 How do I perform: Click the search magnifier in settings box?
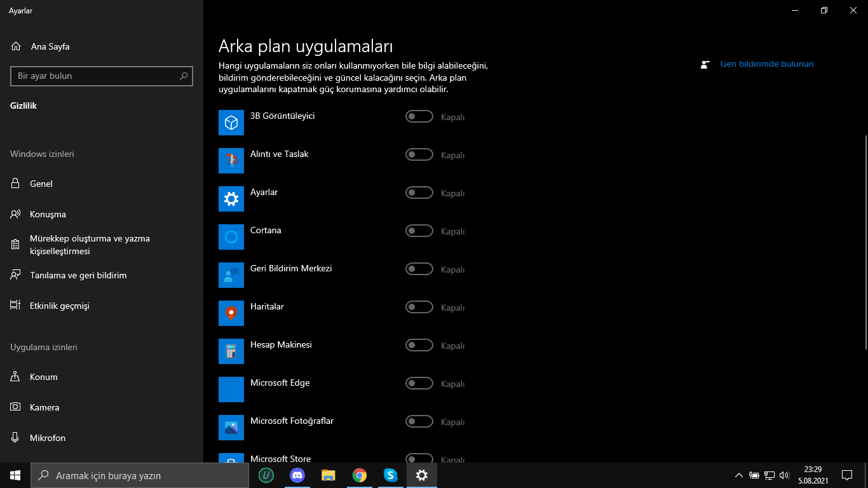(x=184, y=76)
